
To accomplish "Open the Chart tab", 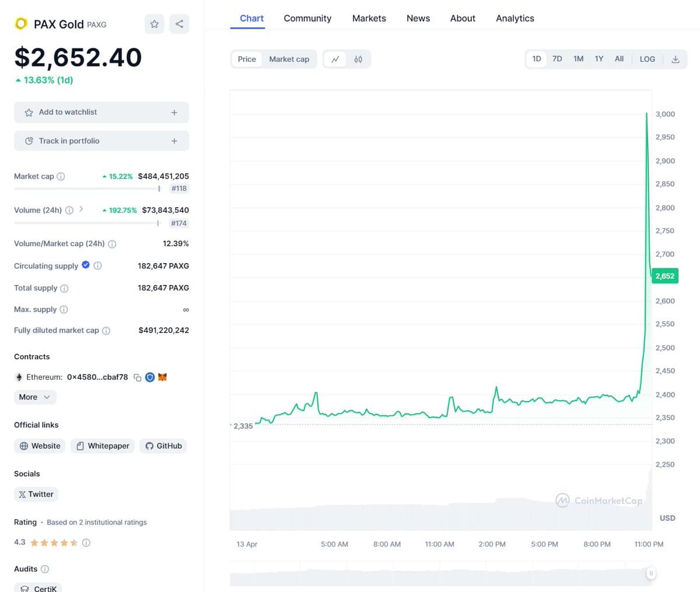I will (x=252, y=18).
